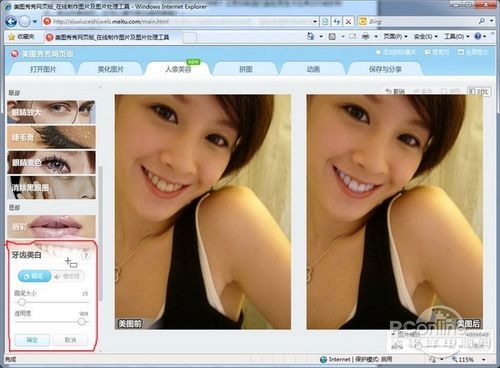Switch to the 拼图 tab
500x368 pixels.
click(x=246, y=69)
